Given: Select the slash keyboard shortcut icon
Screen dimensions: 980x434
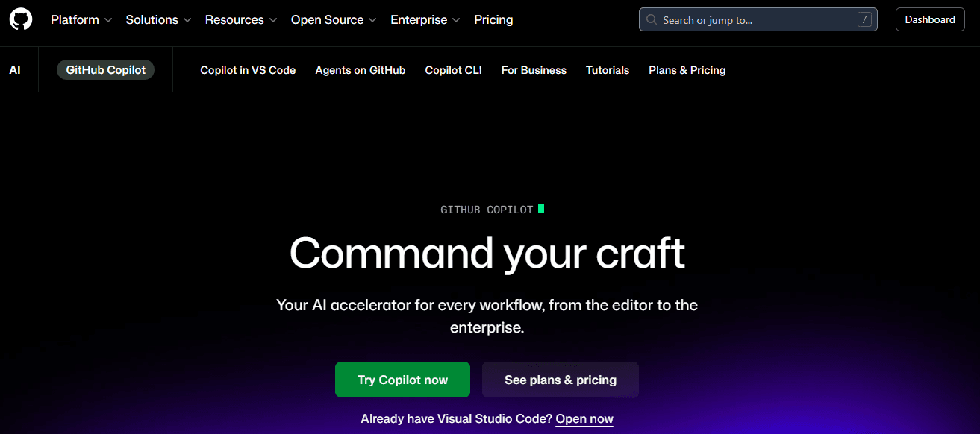Looking at the screenshot, I should [866, 19].
